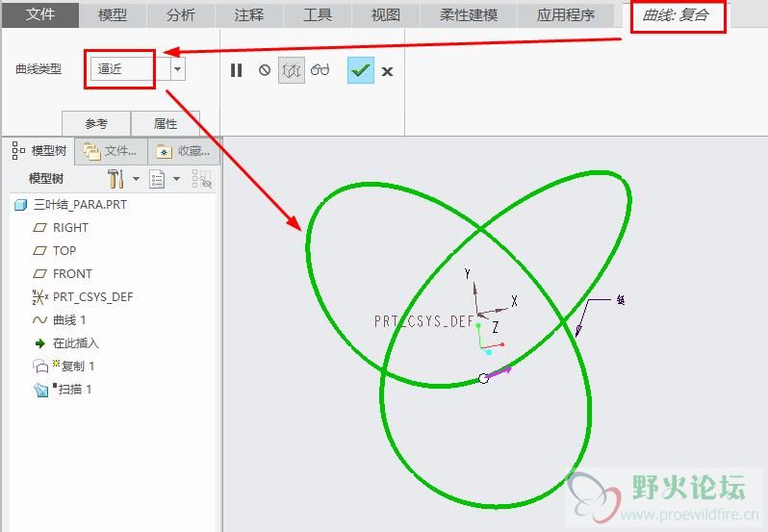The width and height of the screenshot is (768, 532).
Task: Select the FRONT datum plane
Action: (72, 273)
